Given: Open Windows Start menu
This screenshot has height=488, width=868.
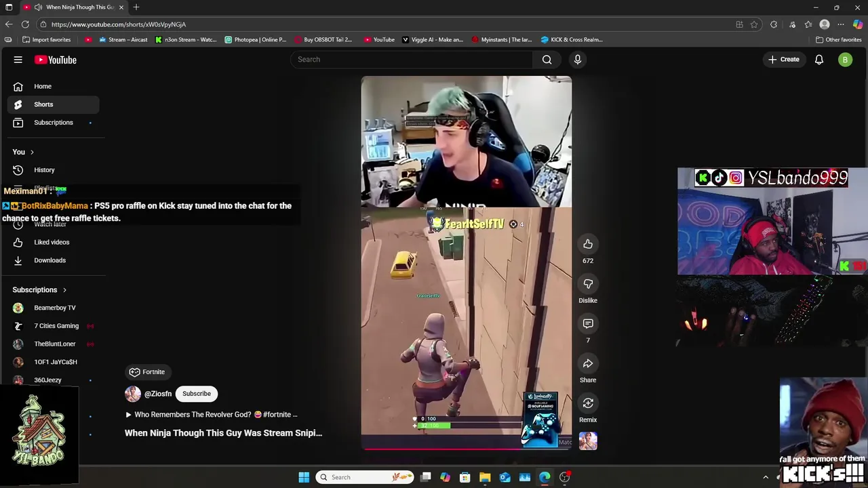Looking at the screenshot, I should click(x=304, y=477).
